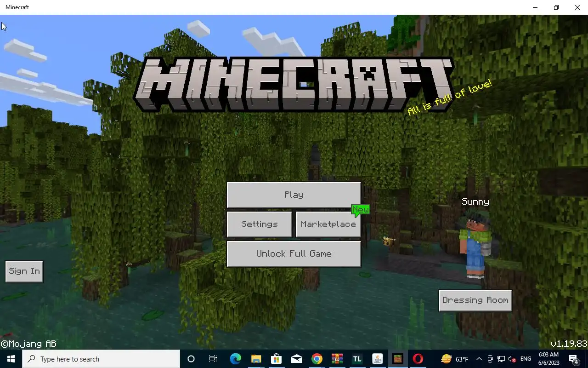
Task: Click the Play button
Action: [294, 195]
